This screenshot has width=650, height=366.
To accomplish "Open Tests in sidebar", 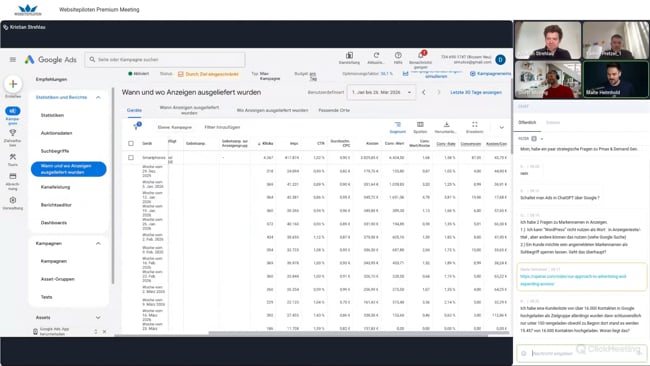I will pyautogui.click(x=46, y=297).
